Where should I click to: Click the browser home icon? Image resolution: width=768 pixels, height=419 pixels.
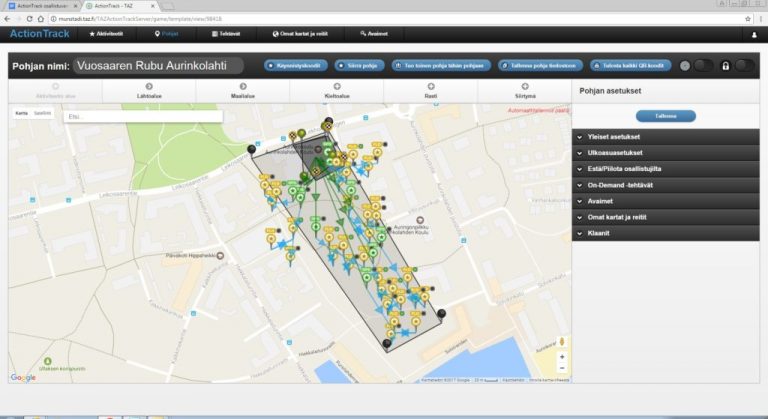point(41,19)
